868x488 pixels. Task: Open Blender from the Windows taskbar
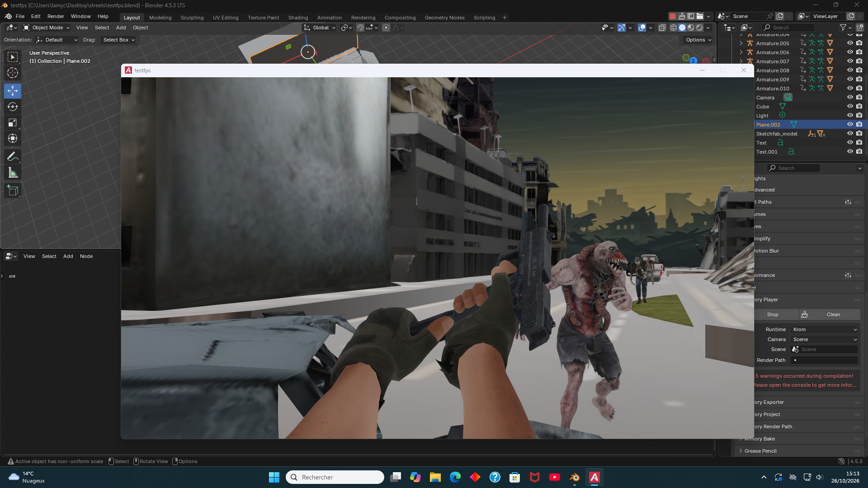574,477
